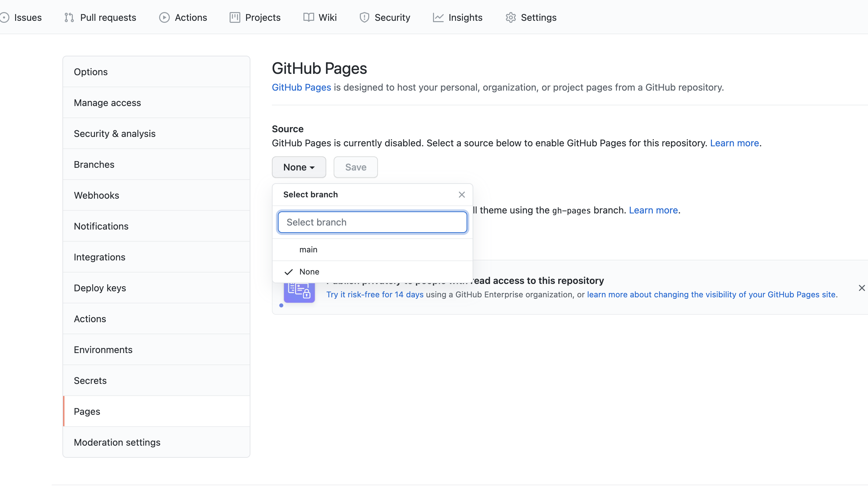Click the Settings gear icon
Viewport: 868px width, 494px height.
click(x=510, y=17)
